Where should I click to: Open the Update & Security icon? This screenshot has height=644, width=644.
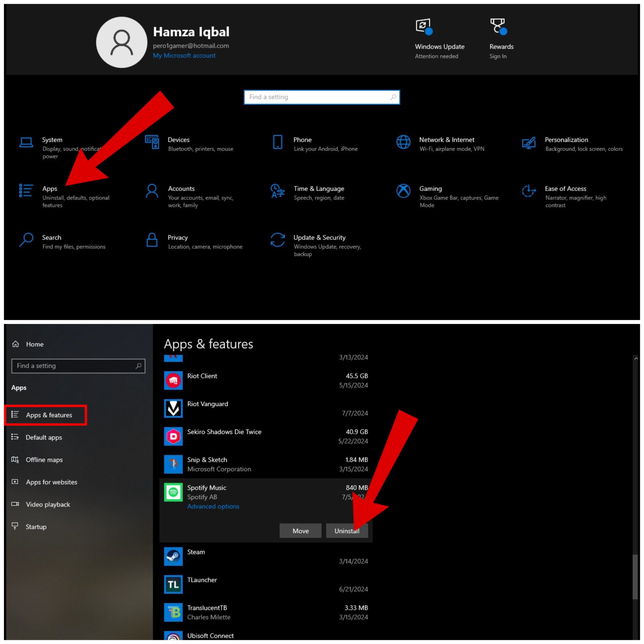[278, 240]
